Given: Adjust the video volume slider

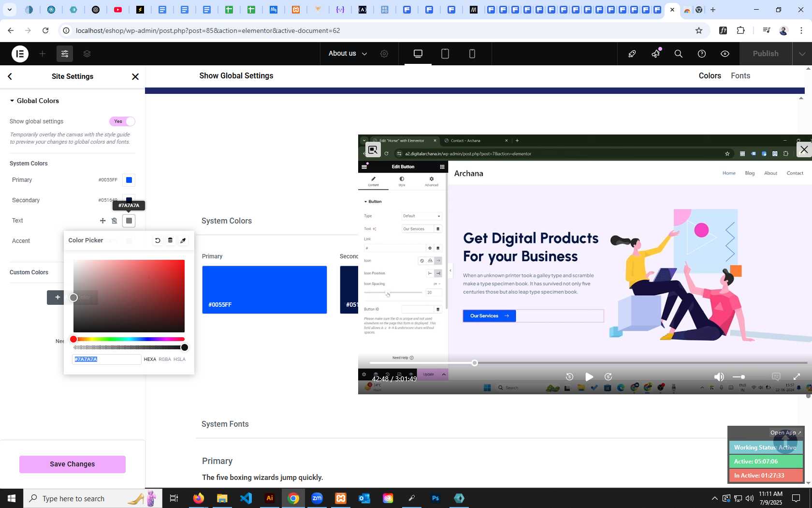Looking at the screenshot, I should (739, 377).
